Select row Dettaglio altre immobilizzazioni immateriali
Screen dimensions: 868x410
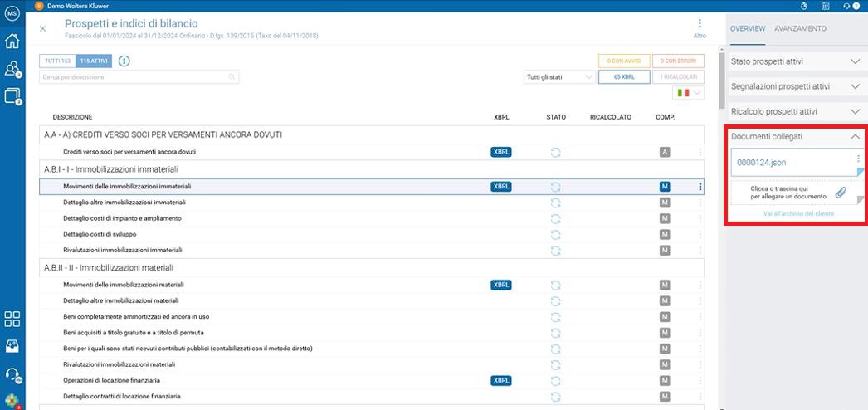(372, 203)
